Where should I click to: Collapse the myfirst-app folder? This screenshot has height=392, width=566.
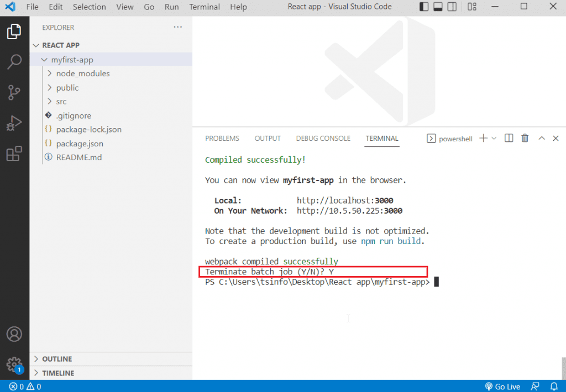[x=111, y=60]
